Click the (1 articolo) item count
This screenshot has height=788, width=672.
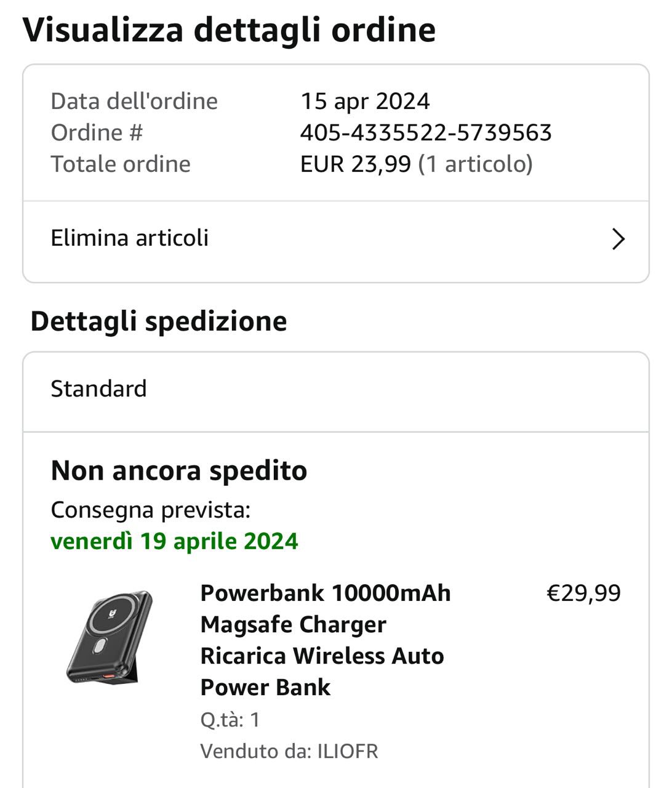[x=475, y=164]
